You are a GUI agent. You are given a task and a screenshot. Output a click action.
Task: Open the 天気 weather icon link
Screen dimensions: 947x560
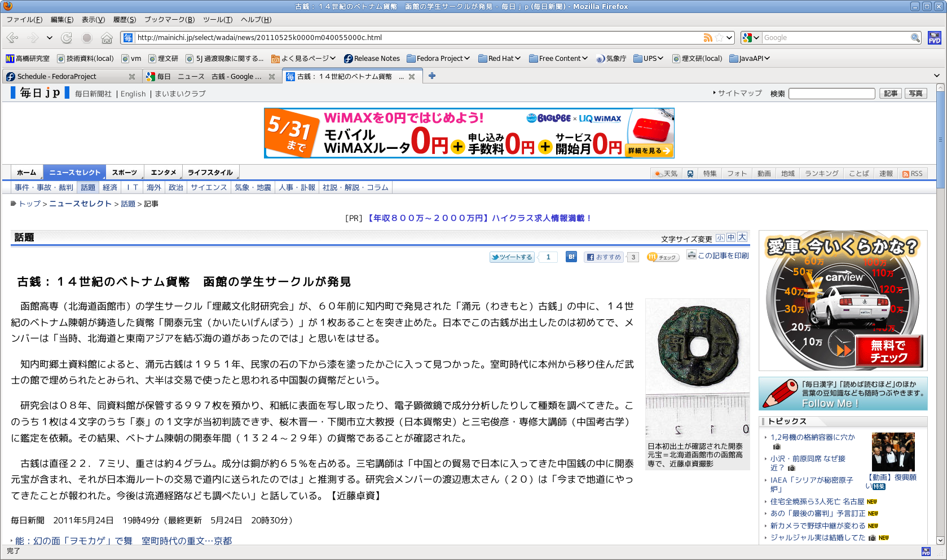666,174
